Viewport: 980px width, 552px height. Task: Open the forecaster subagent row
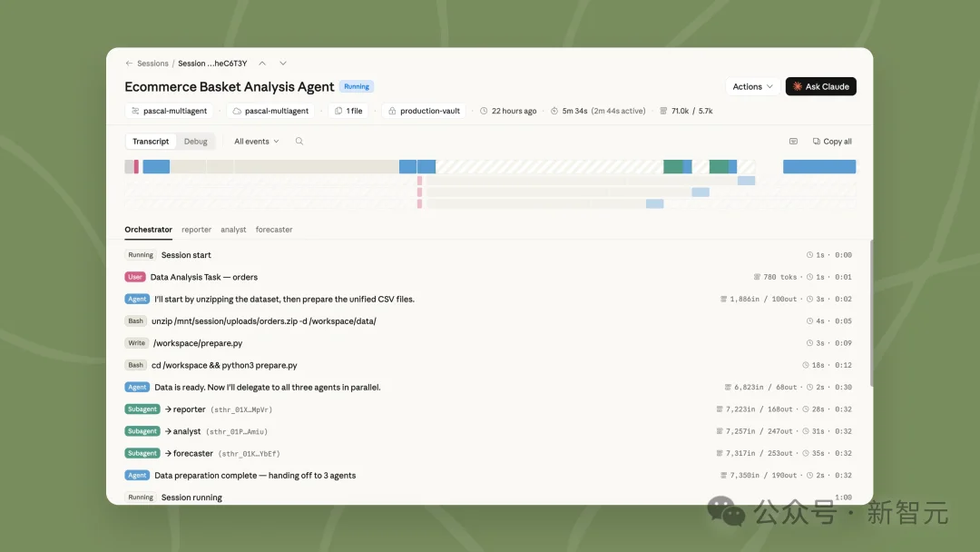click(488, 453)
